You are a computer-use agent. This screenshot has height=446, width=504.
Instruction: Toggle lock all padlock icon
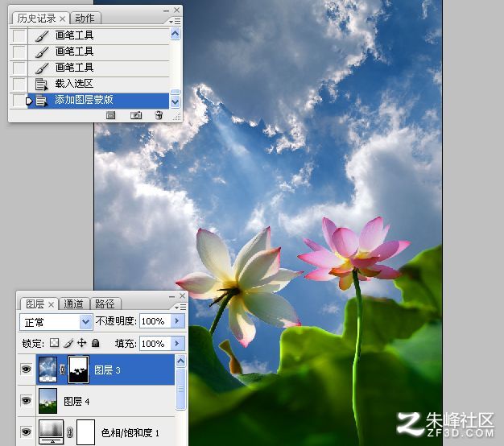click(x=96, y=343)
